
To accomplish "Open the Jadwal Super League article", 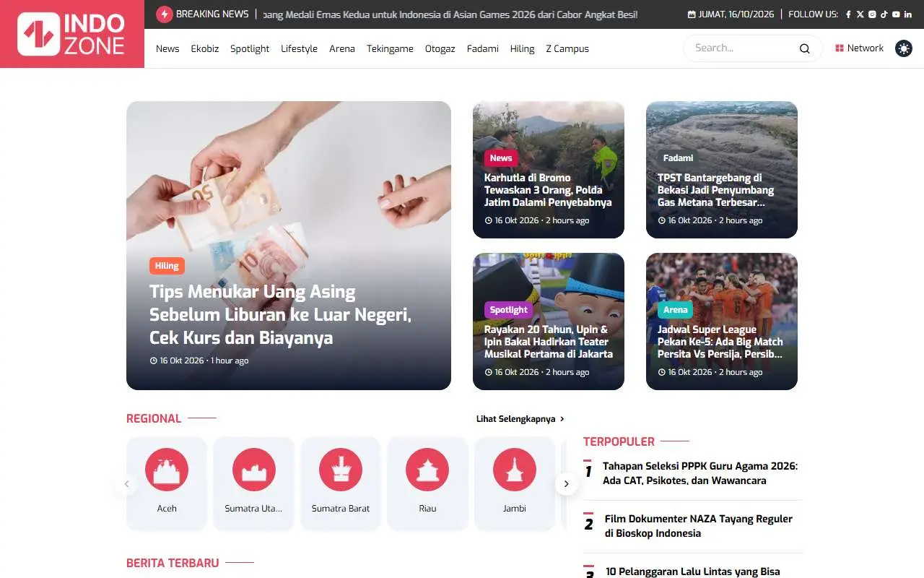I will [720, 342].
